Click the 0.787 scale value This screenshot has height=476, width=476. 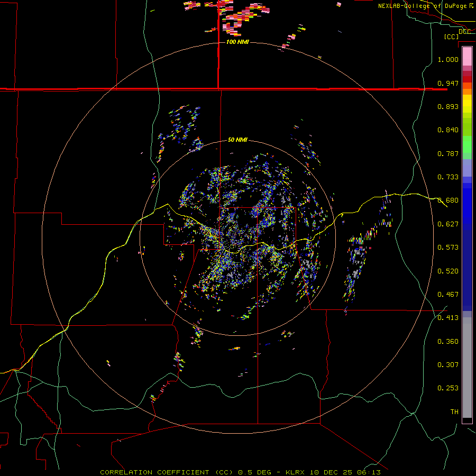[448, 153]
